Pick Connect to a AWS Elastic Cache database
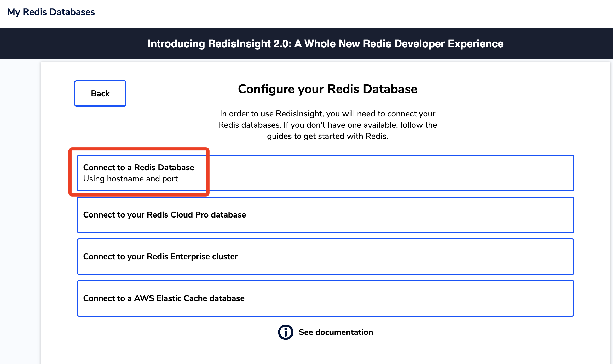Image resolution: width=613 pixels, height=364 pixels. pos(325,298)
